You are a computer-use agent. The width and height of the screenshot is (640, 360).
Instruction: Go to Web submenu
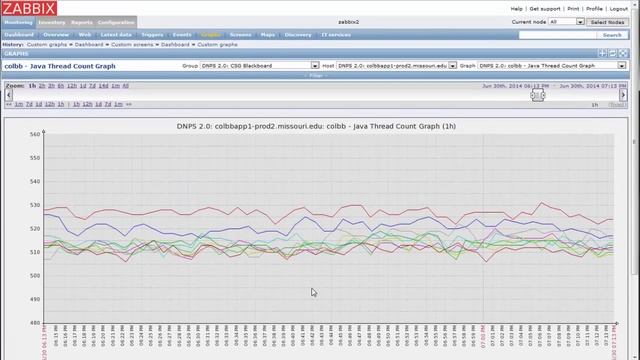[x=85, y=35]
